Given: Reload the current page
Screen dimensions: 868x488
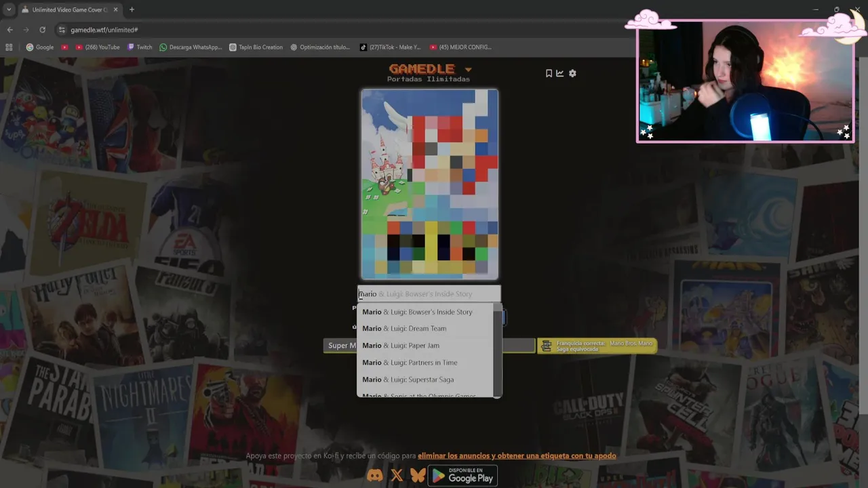Looking at the screenshot, I should (42, 30).
